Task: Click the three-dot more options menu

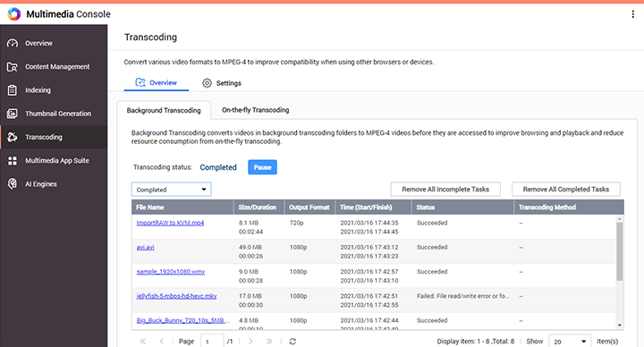Action: [632, 14]
